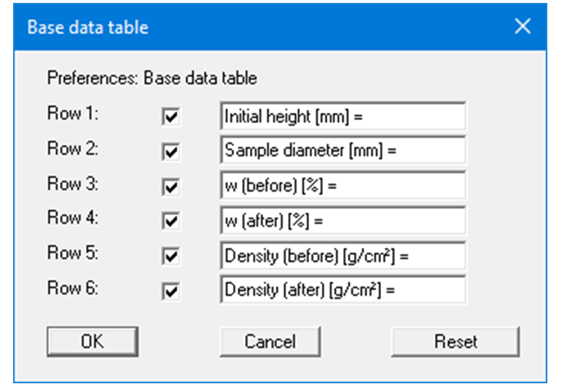Toggle the Row 4 checkbox

[171, 222]
